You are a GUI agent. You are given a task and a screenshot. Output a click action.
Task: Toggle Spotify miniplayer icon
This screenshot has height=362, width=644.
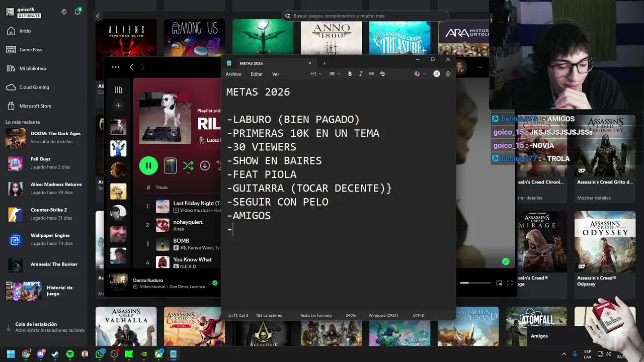tap(499, 283)
